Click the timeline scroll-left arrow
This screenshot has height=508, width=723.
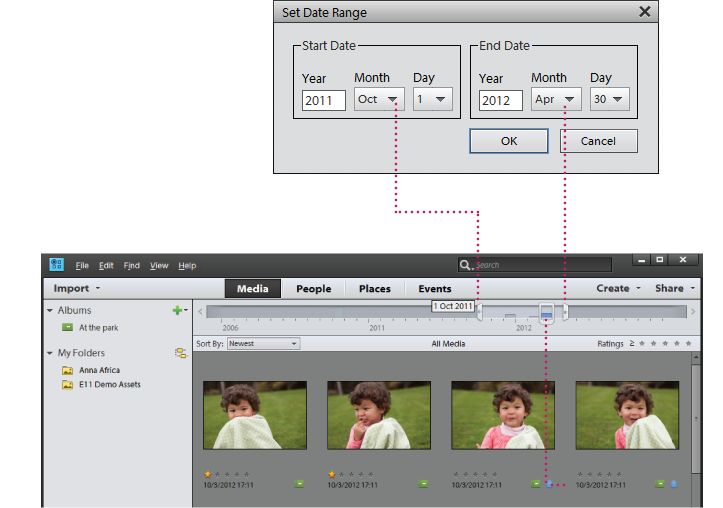tap(200, 312)
